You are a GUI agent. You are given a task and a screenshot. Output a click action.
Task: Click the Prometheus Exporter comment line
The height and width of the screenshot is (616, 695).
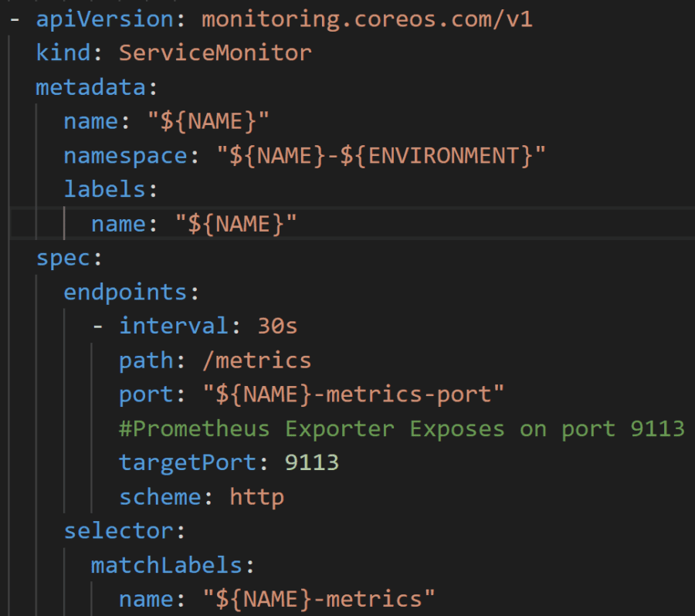402,429
